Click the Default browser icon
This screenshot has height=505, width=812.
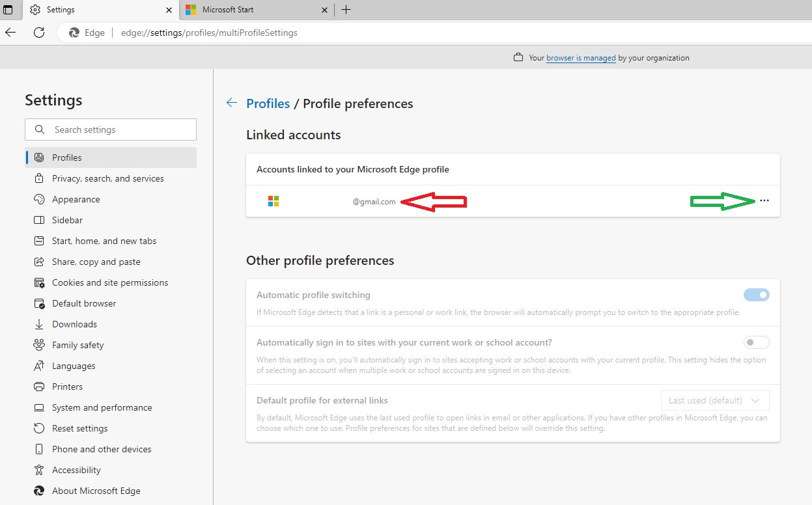click(x=39, y=303)
